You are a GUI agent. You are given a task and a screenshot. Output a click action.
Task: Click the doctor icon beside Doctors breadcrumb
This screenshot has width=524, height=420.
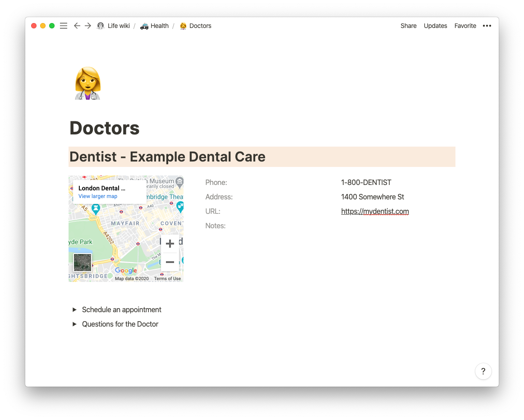(x=183, y=26)
